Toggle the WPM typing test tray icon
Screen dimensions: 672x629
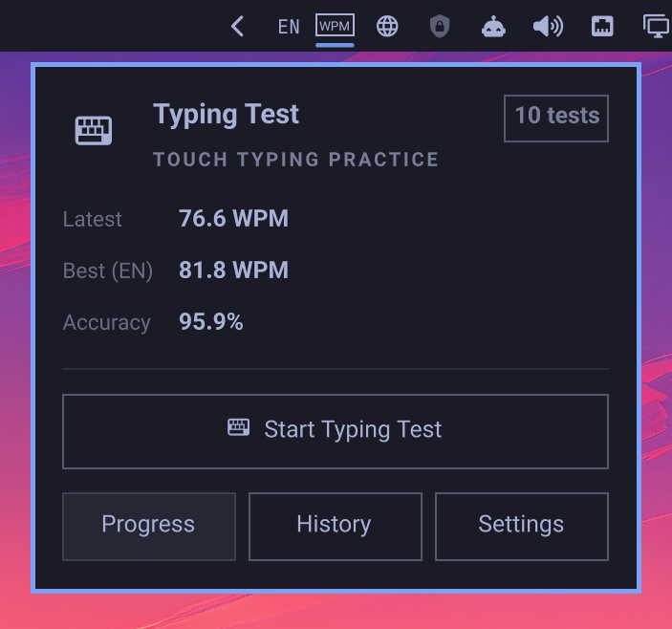pyautogui.click(x=335, y=26)
